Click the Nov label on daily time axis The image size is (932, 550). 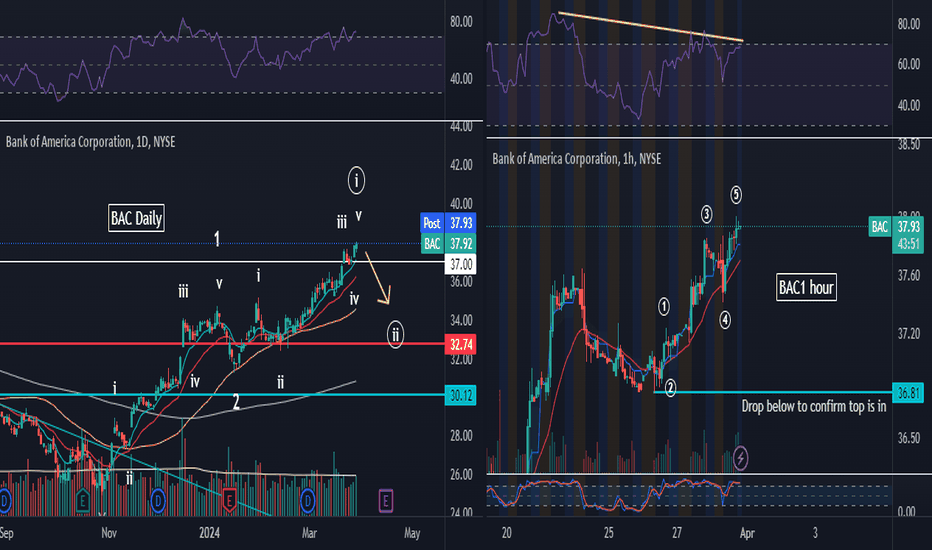(109, 533)
